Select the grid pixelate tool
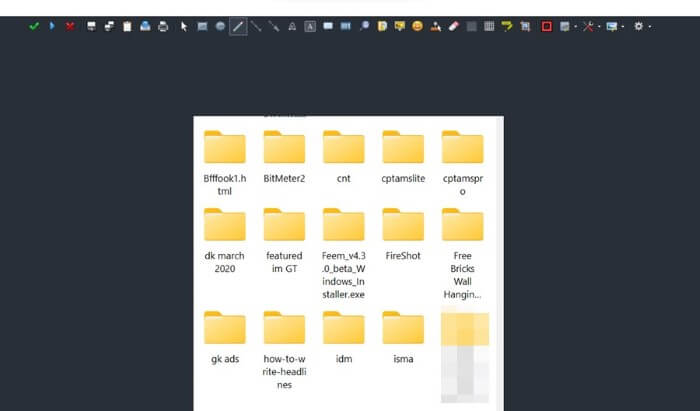 (489, 26)
